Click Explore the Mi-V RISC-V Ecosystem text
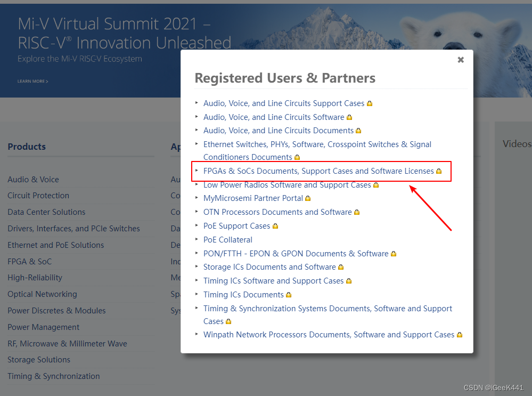 click(x=80, y=59)
